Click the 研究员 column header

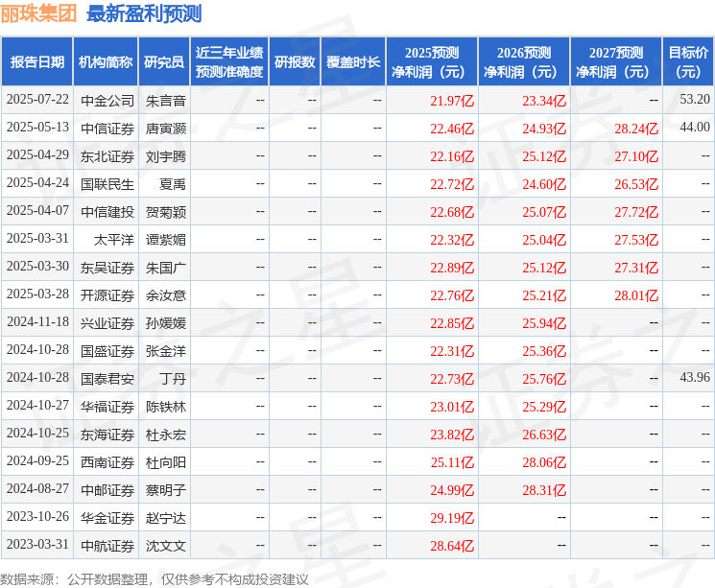coord(164,62)
